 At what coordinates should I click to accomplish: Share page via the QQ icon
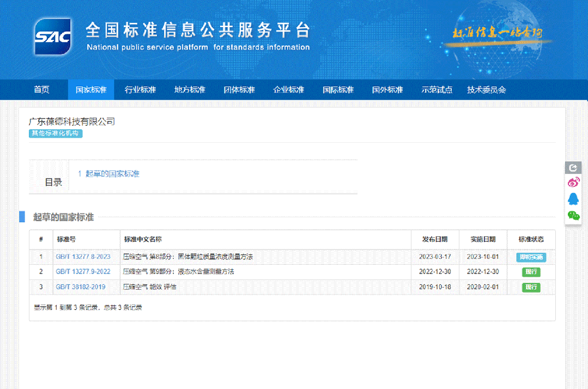coord(573,199)
